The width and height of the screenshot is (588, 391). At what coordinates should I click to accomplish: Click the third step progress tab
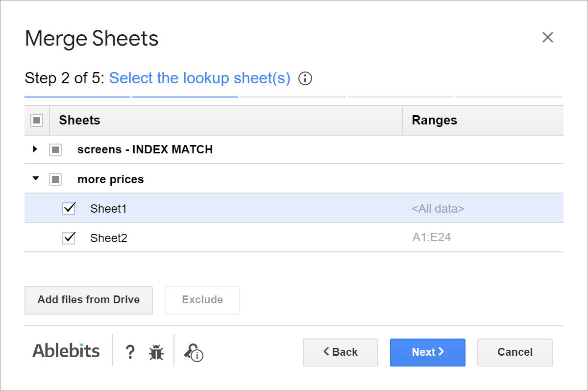click(292, 97)
